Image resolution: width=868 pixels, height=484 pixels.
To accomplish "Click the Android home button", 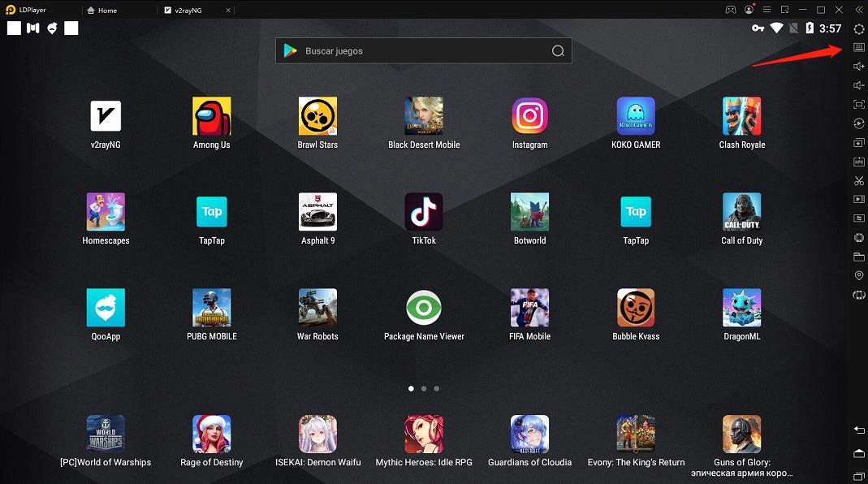I will tap(858, 453).
